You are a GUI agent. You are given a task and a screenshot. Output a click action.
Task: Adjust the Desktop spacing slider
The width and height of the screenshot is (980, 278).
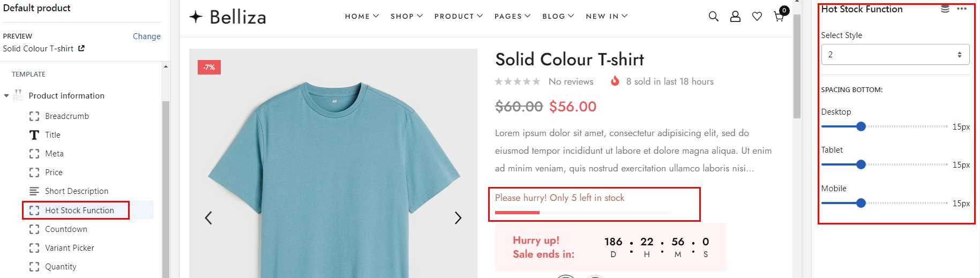[861, 127]
